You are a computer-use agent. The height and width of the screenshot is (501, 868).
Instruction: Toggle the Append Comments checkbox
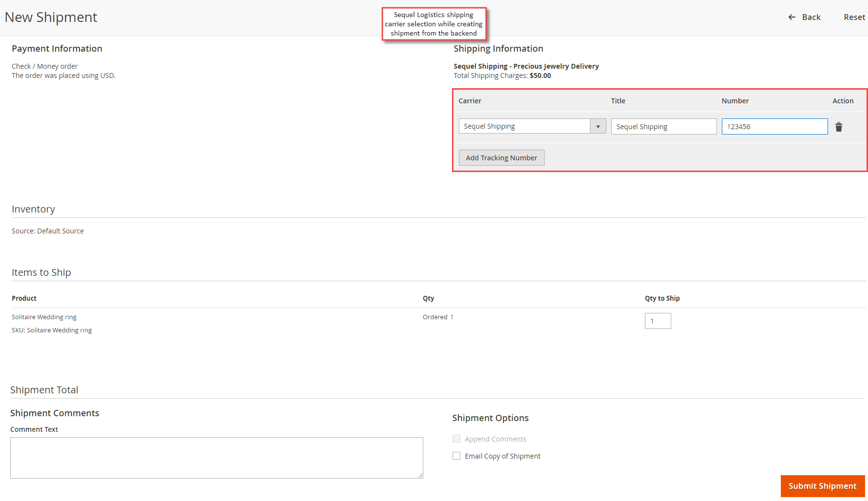[x=456, y=438]
